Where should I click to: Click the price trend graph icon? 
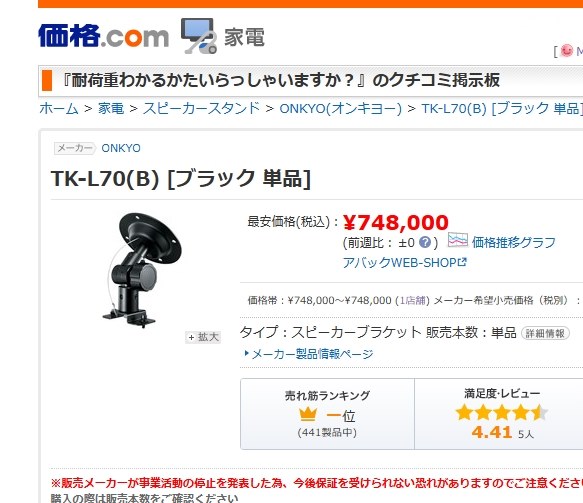457,241
